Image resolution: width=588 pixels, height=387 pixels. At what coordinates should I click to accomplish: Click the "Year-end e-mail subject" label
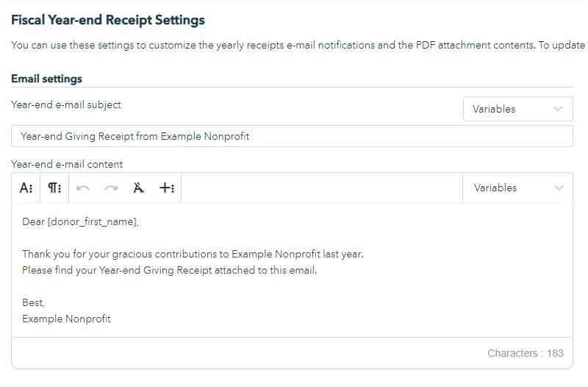pyautogui.click(x=66, y=104)
